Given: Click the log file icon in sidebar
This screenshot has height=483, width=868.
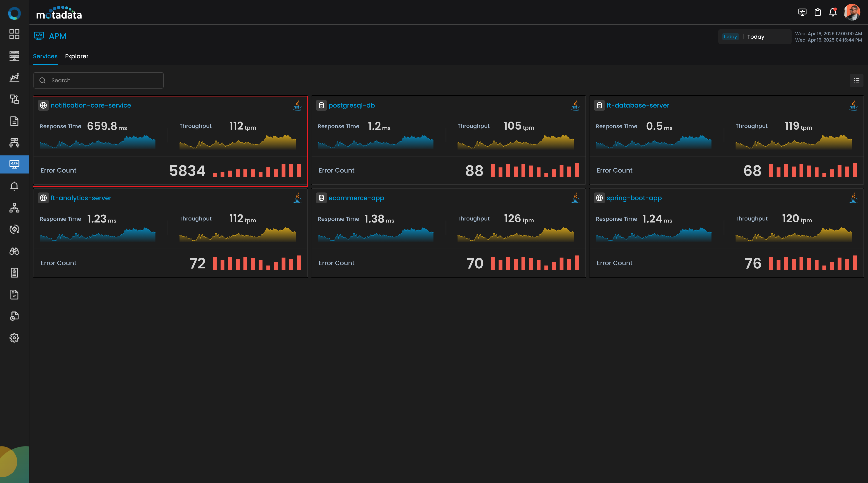Looking at the screenshot, I should 14,121.
